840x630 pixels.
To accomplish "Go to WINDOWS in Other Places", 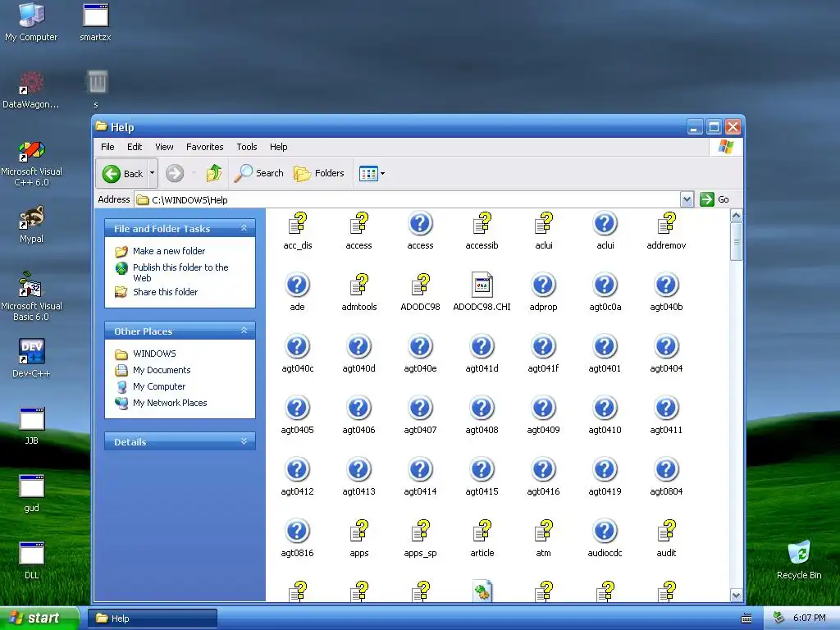I will pyautogui.click(x=154, y=354).
